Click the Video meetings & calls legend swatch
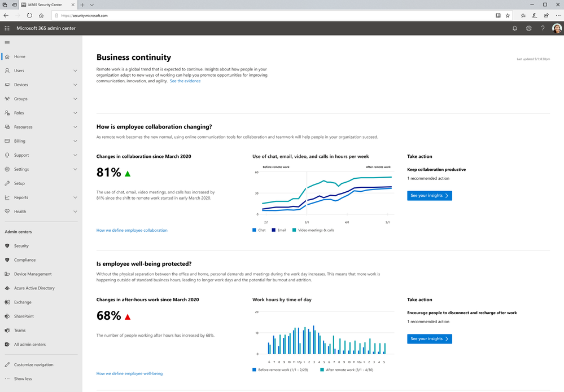564x392 pixels. click(x=294, y=230)
